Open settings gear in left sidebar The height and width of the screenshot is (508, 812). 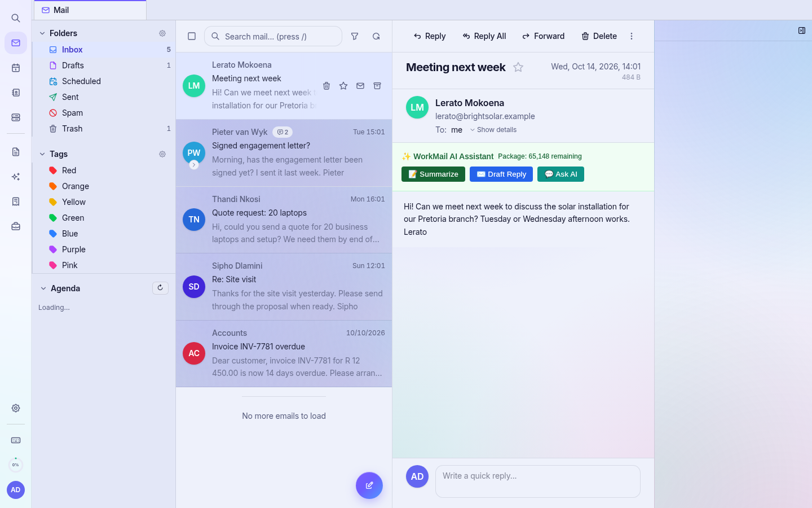coord(16,408)
